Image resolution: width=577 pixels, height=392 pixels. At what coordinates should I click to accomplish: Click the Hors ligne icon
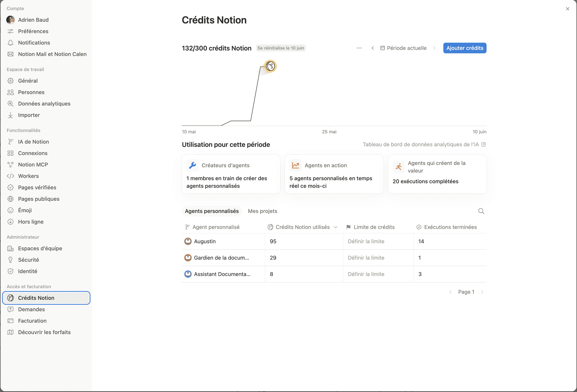tap(10, 222)
